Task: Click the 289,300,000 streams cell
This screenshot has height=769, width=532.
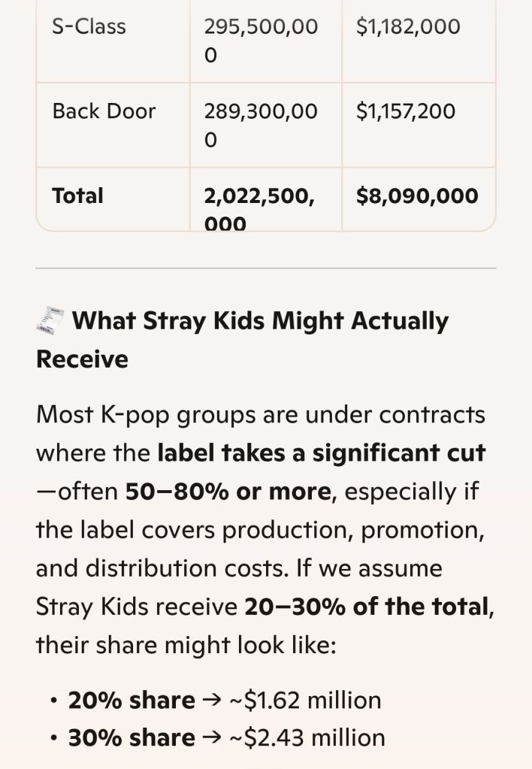Action: 261,125
